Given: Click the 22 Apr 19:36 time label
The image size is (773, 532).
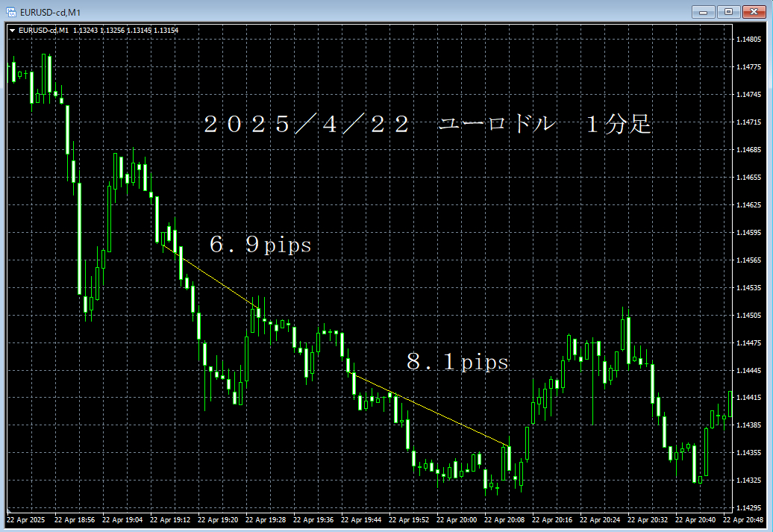Looking at the screenshot, I should pyautogui.click(x=313, y=520).
